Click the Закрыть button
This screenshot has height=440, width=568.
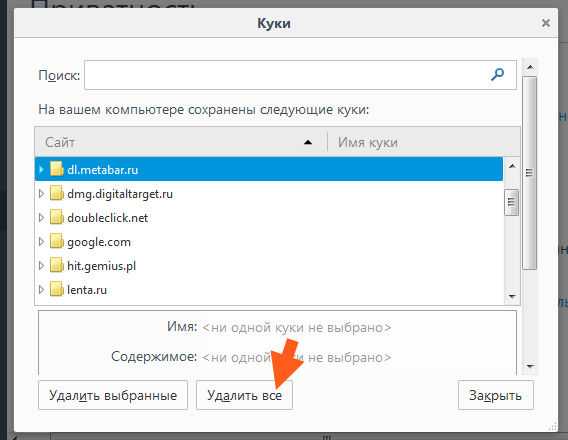(x=496, y=395)
